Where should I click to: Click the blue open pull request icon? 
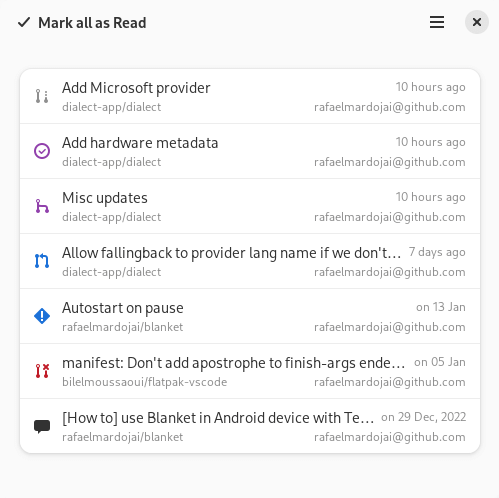[x=42, y=261]
